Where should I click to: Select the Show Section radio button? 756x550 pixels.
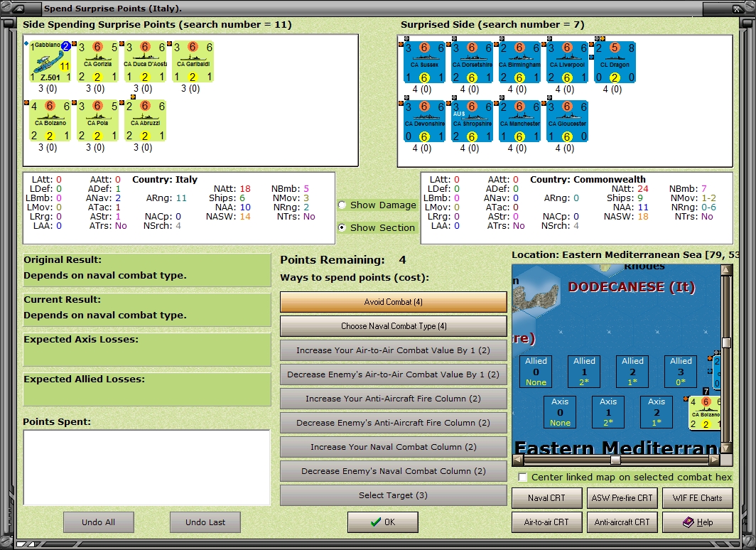(x=342, y=227)
